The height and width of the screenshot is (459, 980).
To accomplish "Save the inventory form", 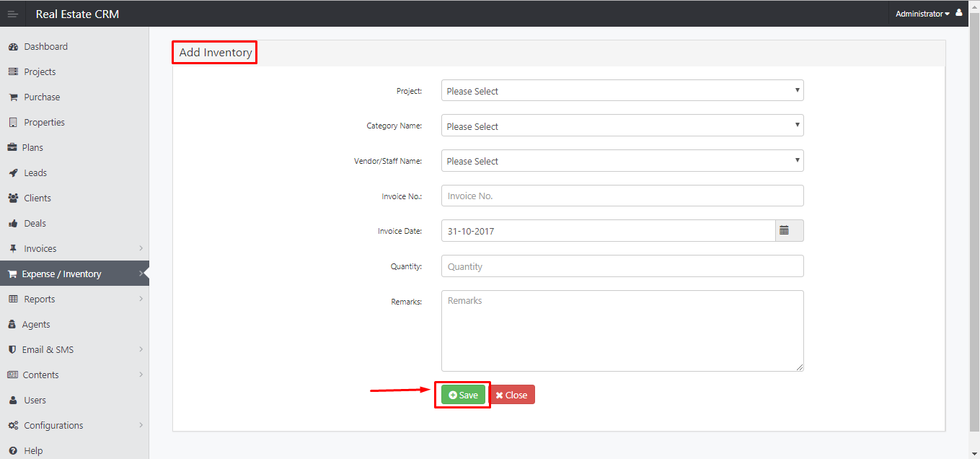I will tap(463, 395).
